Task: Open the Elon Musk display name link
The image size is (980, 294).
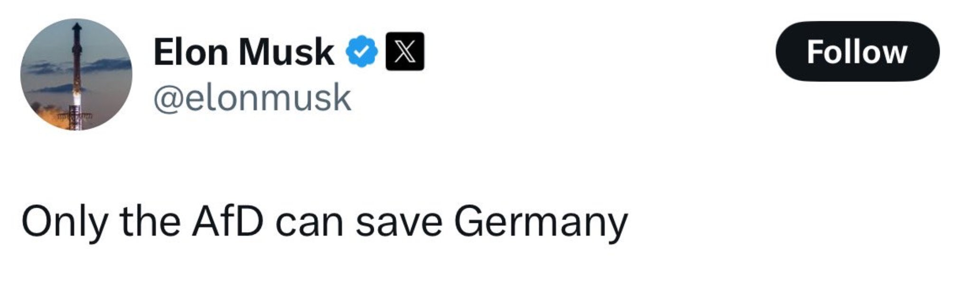Action: [x=243, y=52]
